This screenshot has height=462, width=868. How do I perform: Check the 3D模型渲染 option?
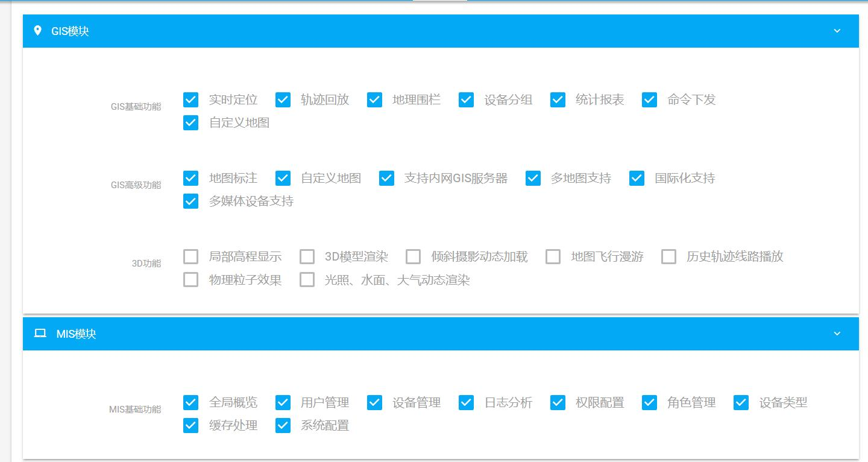click(x=307, y=256)
